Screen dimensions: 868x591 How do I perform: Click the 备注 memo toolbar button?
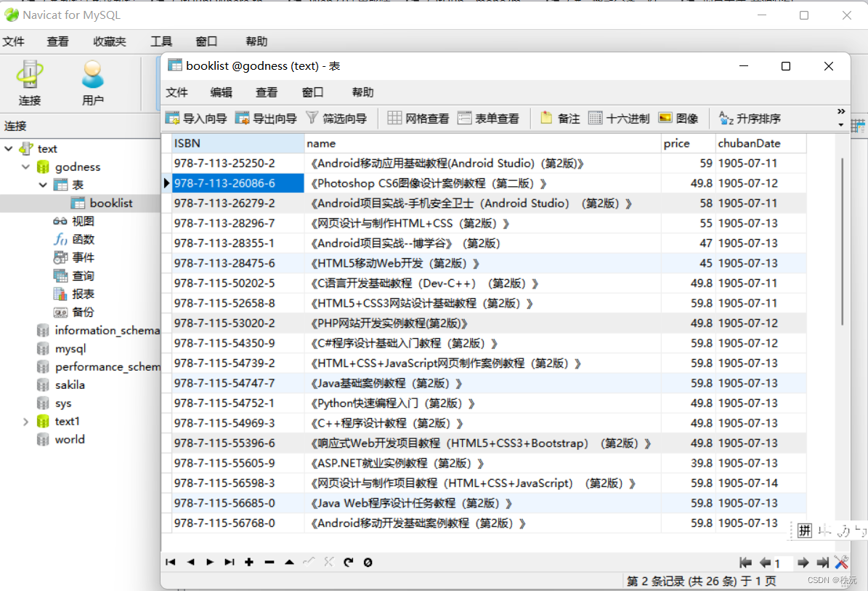coord(560,118)
